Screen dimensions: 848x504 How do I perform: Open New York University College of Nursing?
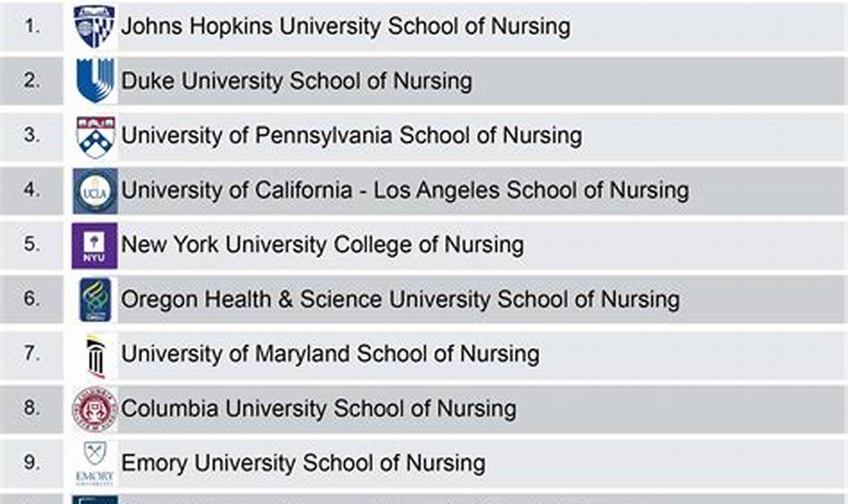coord(322,245)
